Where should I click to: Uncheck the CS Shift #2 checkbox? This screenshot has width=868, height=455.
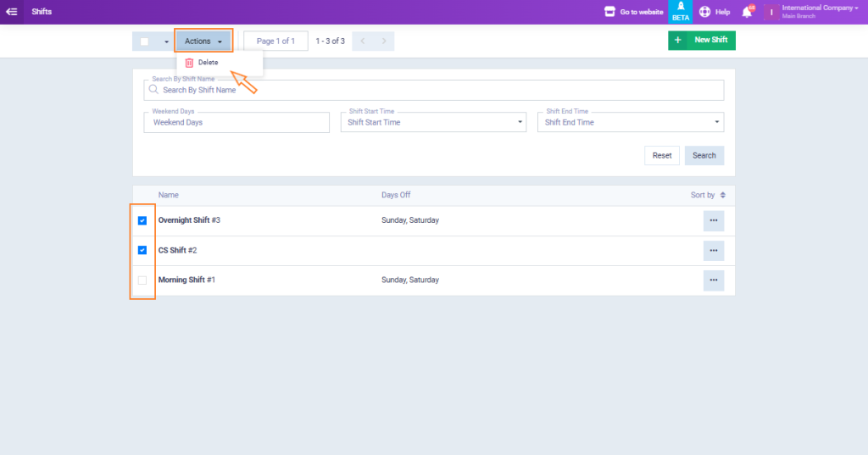click(142, 251)
